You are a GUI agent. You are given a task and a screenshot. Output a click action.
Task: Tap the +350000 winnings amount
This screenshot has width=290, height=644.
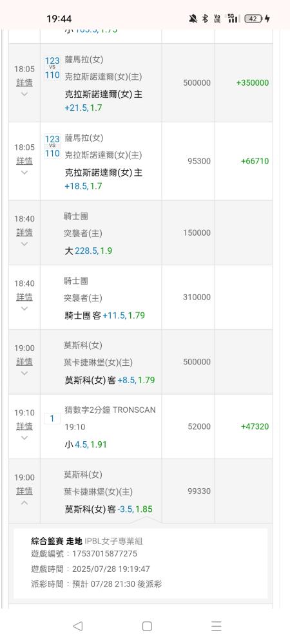[253, 82]
